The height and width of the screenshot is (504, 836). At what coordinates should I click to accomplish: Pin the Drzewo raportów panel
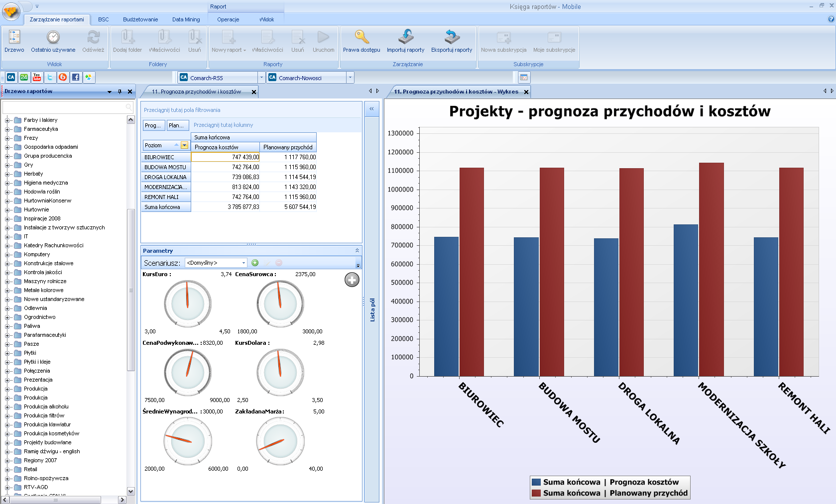(119, 92)
